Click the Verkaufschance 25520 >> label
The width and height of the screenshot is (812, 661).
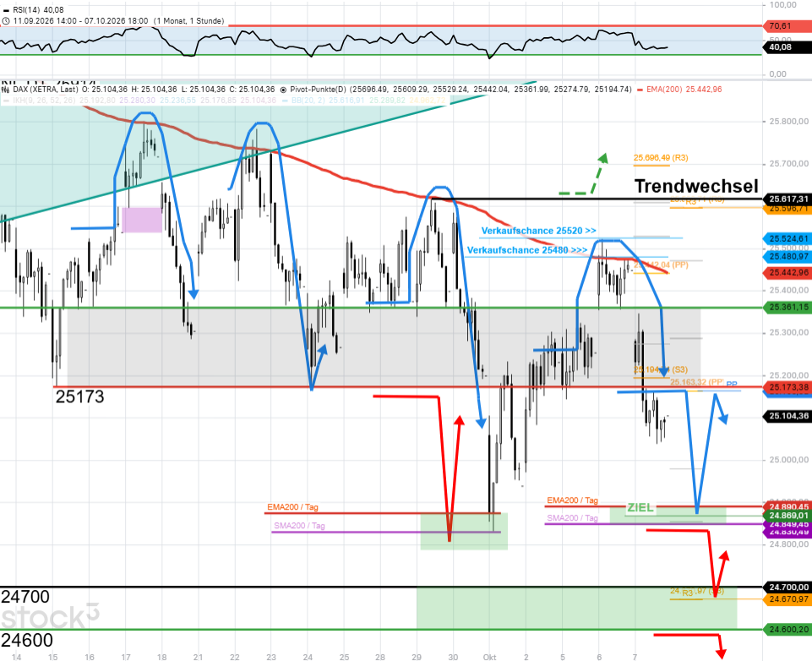(x=538, y=231)
